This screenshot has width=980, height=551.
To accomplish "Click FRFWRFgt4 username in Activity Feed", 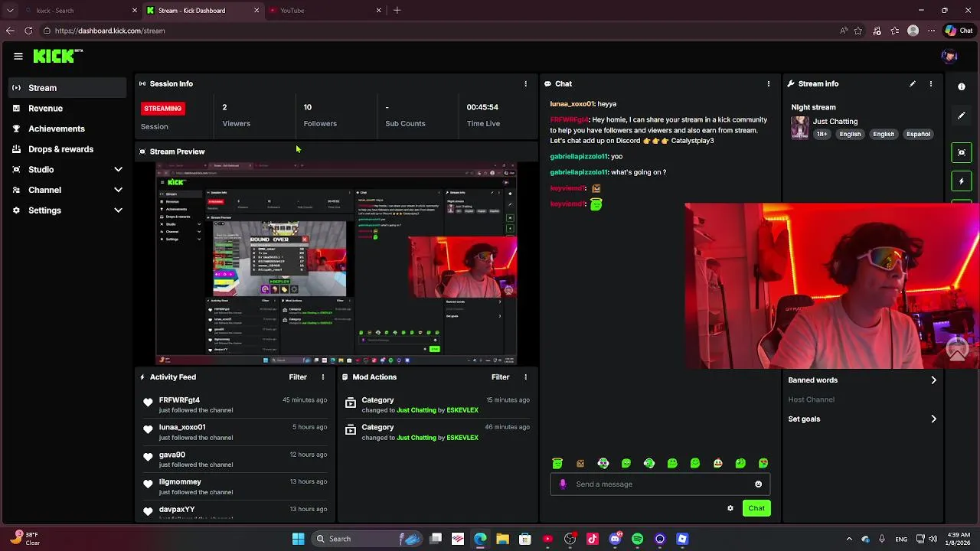I will 179,399.
